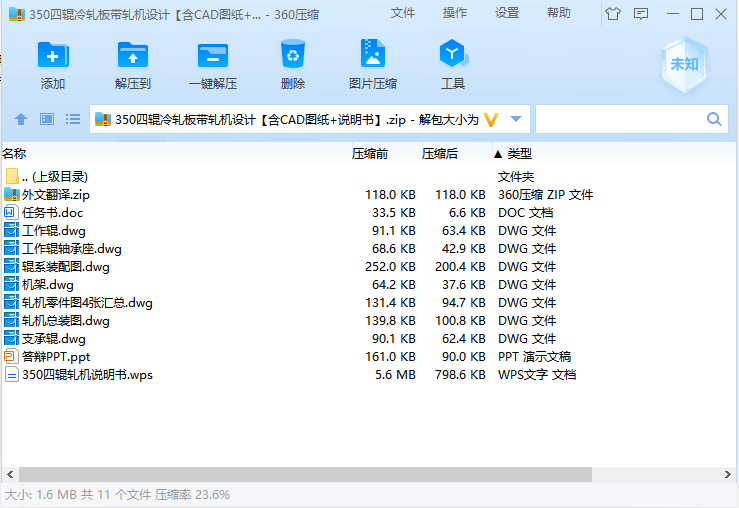The image size is (739, 508).
Task: Open the 设置 menu
Action: [x=507, y=13]
